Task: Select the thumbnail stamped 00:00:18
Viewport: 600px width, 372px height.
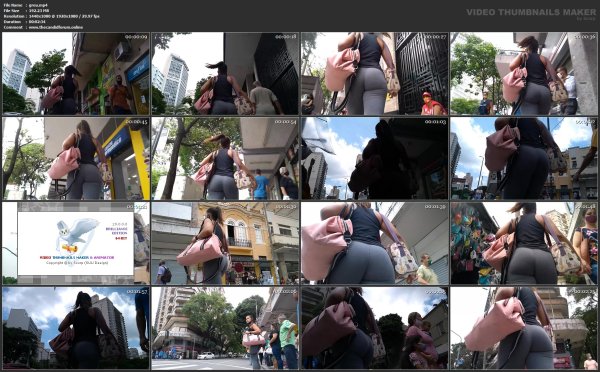Action: (x=225, y=73)
